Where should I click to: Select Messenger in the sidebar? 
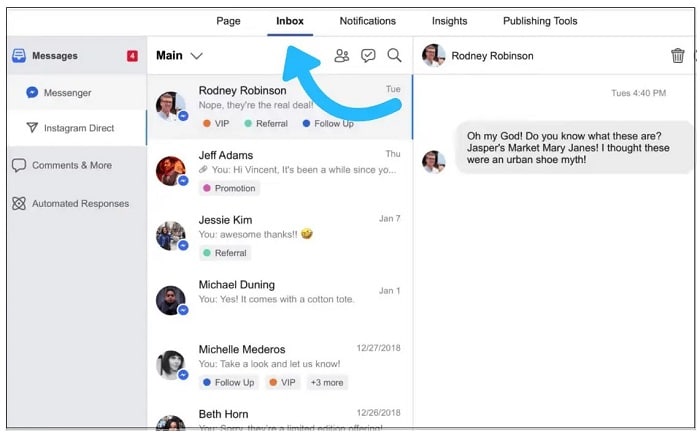click(77, 92)
